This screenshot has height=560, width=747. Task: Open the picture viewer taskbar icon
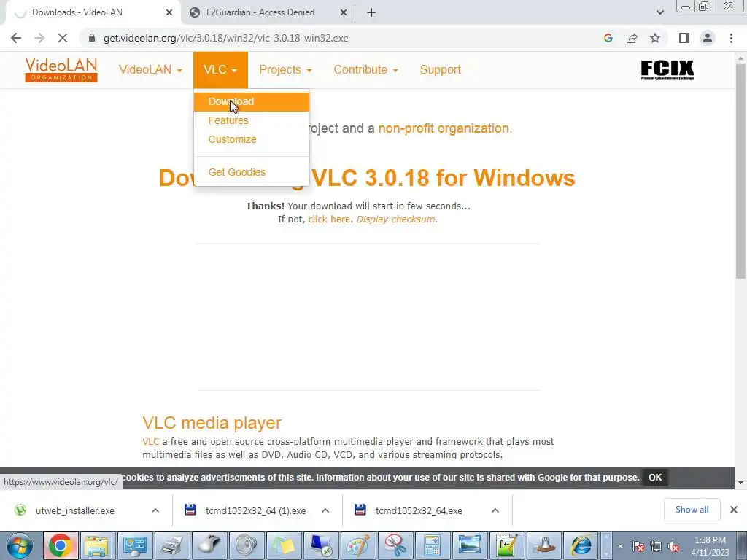point(469,545)
